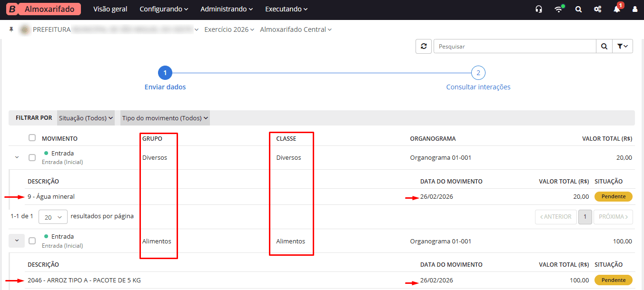This screenshot has width=644, height=290.
Task: Toggle the select-all checkbox in the header
Action: tap(32, 137)
